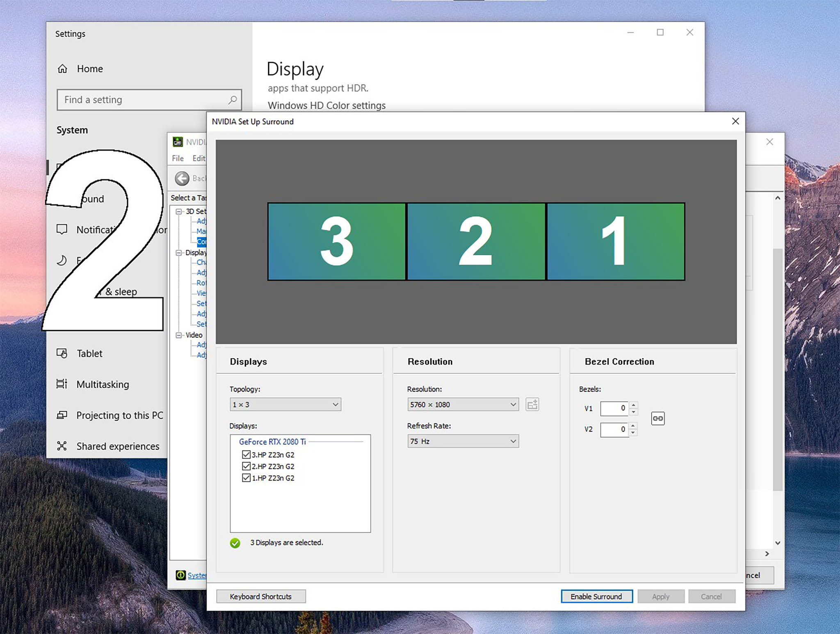840x634 pixels.
Task: Open the Edit menu in NVIDIA Control Panel
Action: 199,158
